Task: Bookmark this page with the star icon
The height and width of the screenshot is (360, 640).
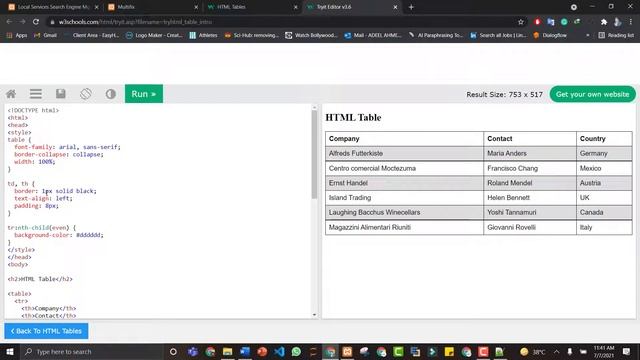Action: pos(520,22)
